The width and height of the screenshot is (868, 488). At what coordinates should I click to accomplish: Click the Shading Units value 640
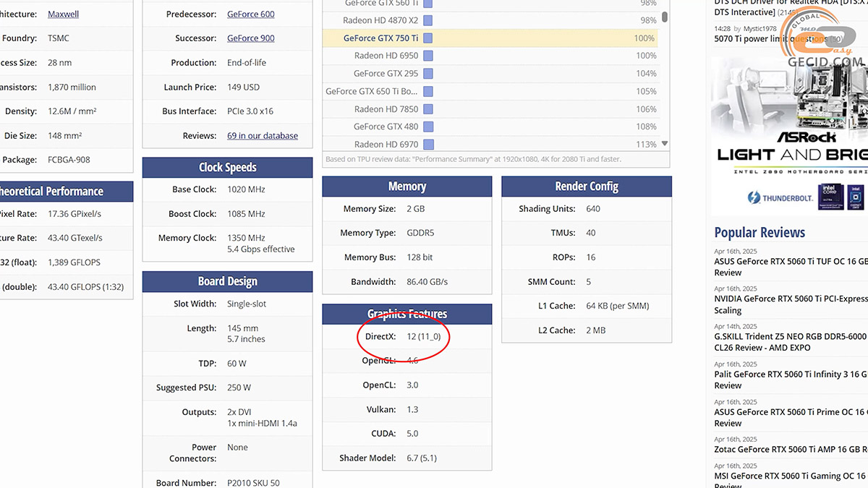593,208
